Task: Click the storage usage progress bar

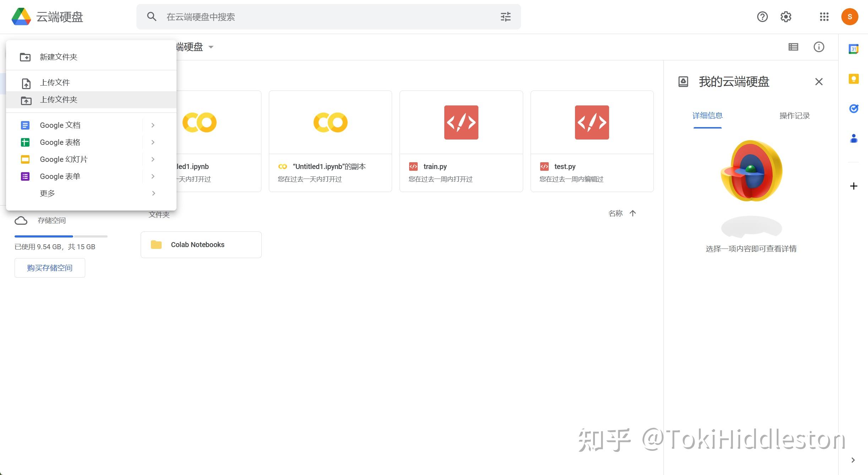Action: [x=60, y=236]
